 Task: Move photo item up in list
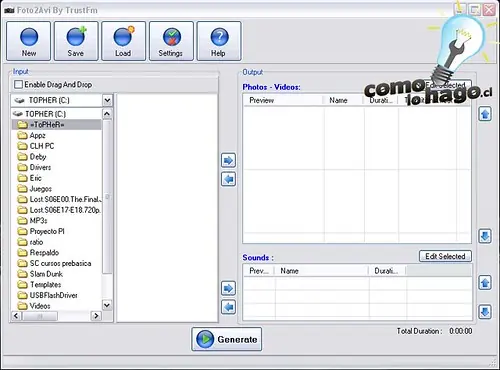[485, 114]
